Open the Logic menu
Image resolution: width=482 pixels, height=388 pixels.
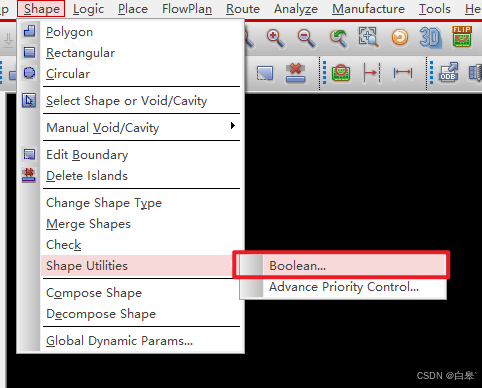tap(88, 9)
